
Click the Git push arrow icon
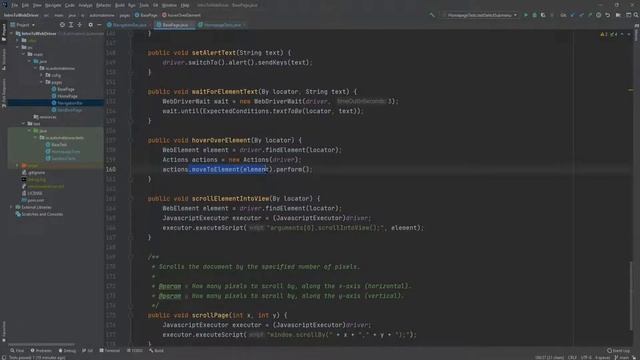590,15
